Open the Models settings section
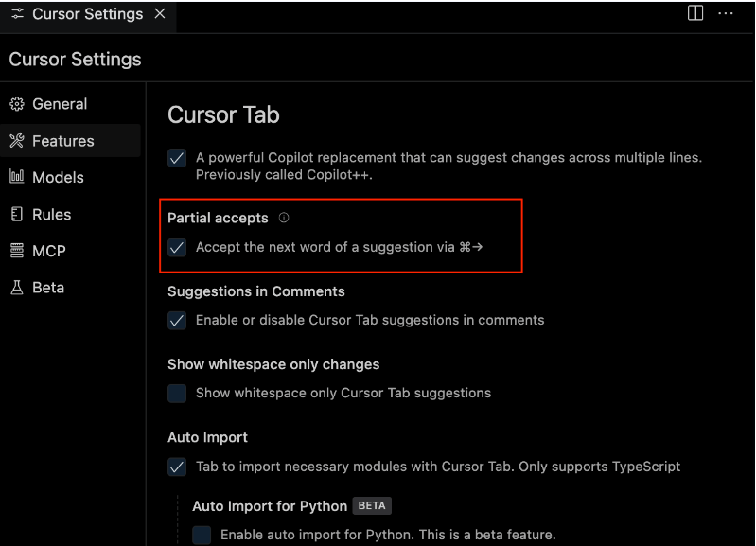This screenshot has height=546, width=756. click(x=70, y=177)
